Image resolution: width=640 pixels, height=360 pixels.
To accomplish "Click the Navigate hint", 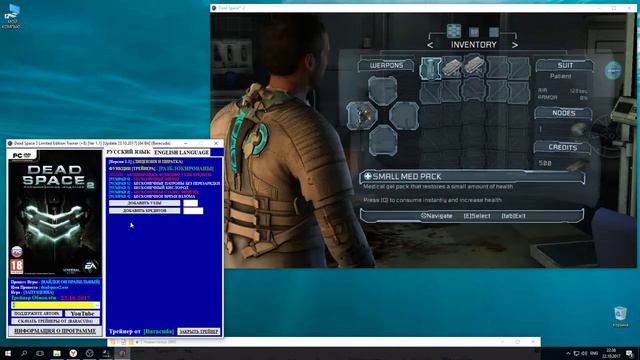I will 436,216.
